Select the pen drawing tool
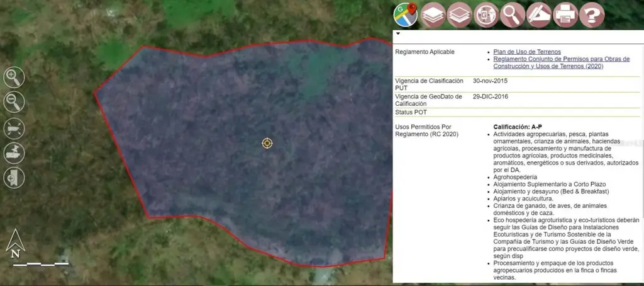644x286 pixels. [x=539, y=14]
